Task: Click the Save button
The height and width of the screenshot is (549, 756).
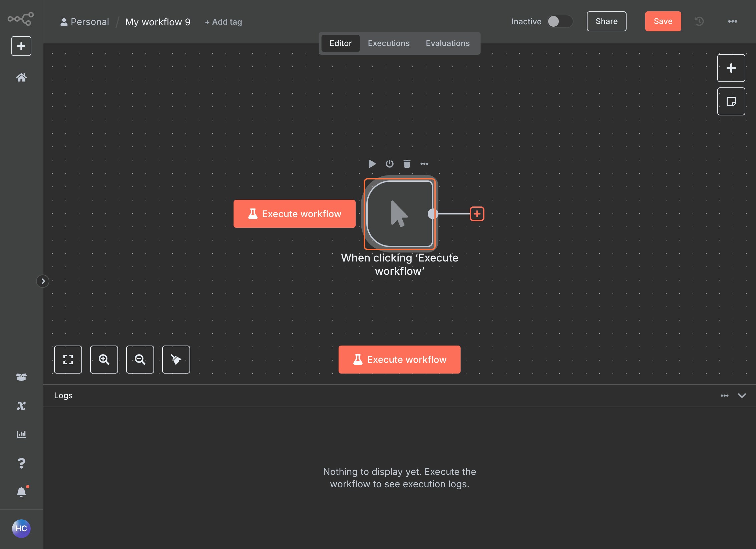Action: tap(663, 22)
